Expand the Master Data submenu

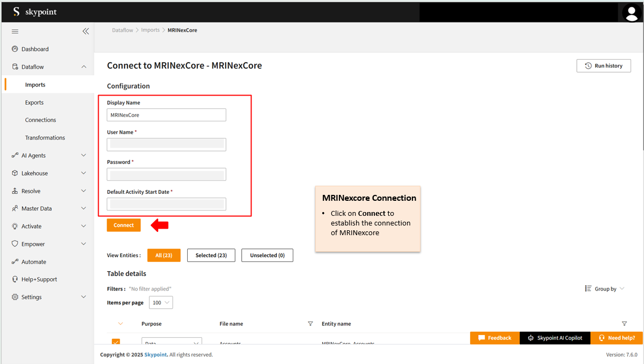[84, 208]
